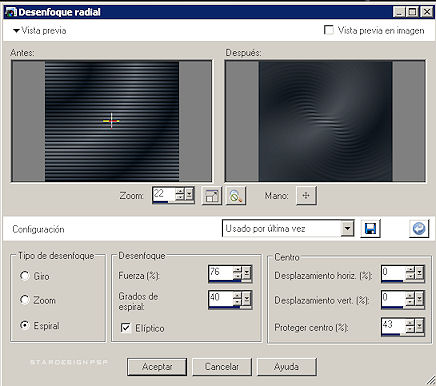Enable Vista previa en imagen checkbox

pyautogui.click(x=329, y=30)
